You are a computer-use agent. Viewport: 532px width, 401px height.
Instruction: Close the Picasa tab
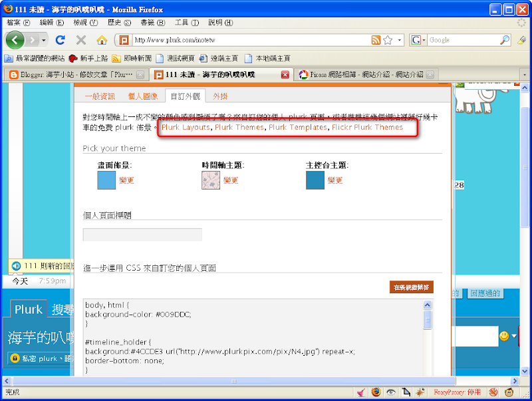pos(430,74)
